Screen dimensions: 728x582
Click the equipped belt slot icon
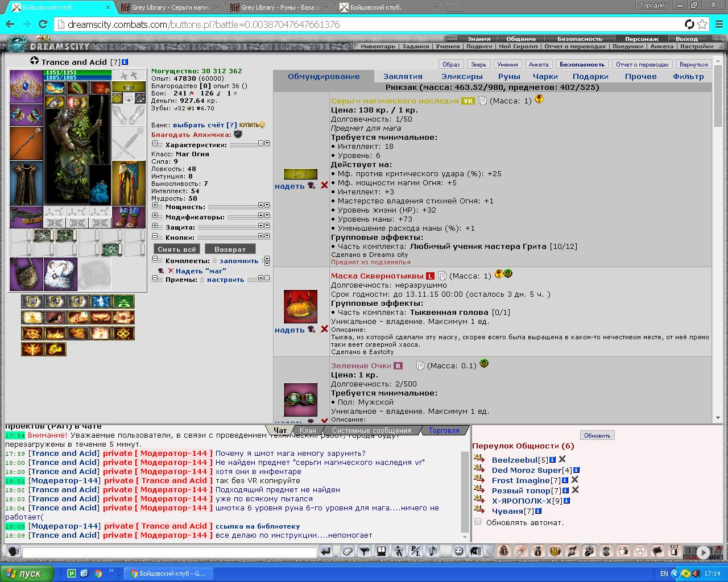[26, 217]
